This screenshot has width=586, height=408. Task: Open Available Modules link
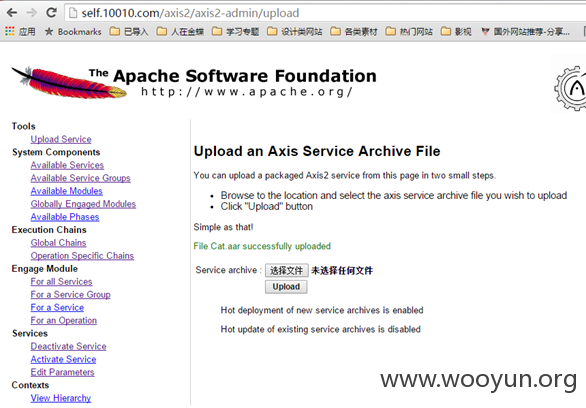click(x=67, y=191)
